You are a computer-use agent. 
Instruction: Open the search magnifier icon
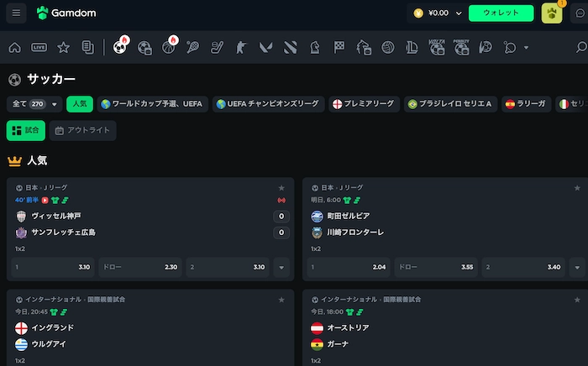pos(581,48)
